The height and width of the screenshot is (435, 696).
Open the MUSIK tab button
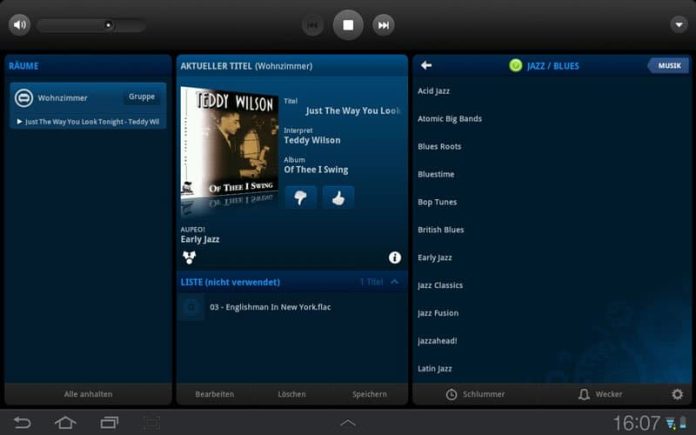(668, 66)
